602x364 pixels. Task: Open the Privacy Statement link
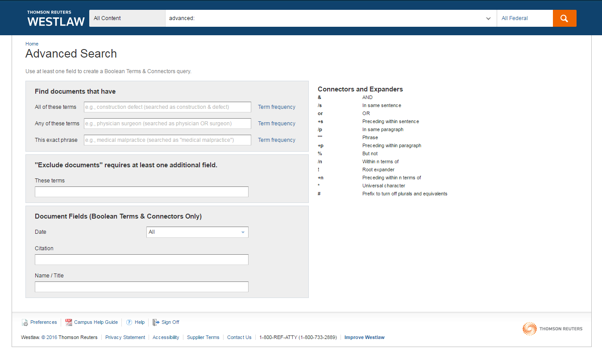[125, 337]
